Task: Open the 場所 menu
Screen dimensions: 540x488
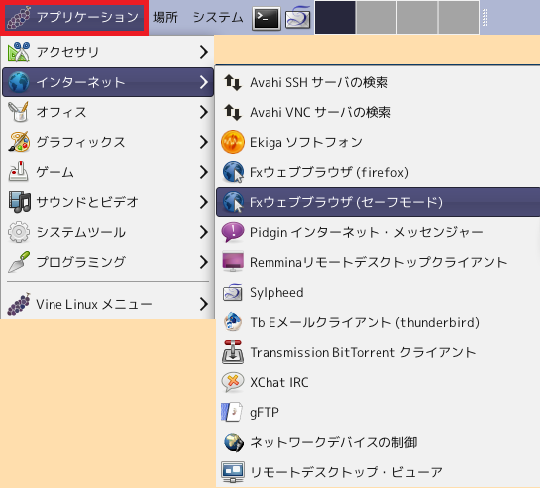Action: 165,17
